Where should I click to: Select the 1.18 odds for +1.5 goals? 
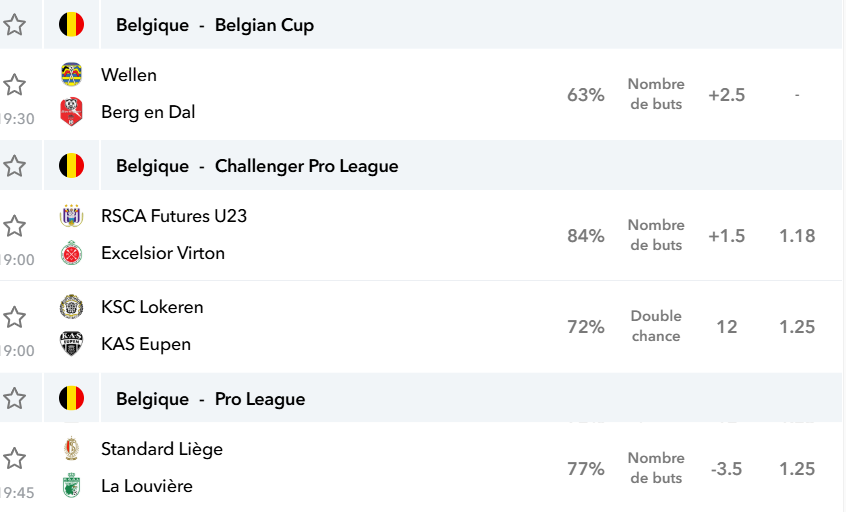(x=797, y=236)
